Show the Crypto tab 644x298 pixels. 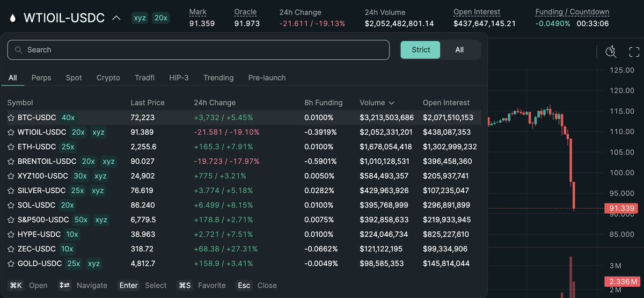point(108,78)
